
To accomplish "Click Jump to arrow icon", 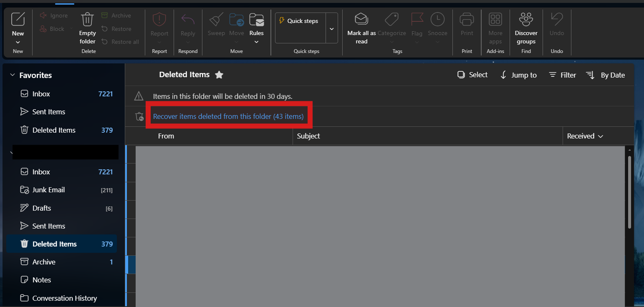I will [503, 75].
